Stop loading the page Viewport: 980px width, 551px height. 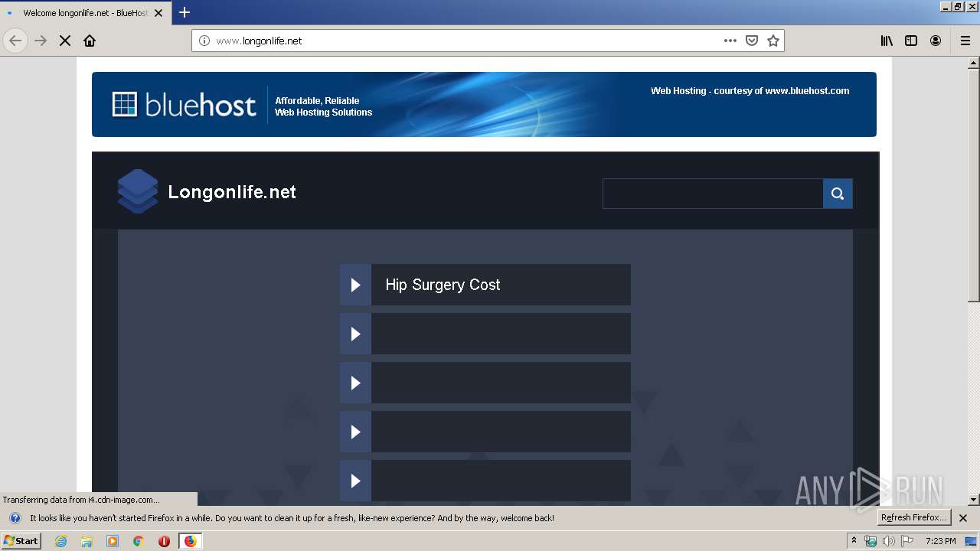pyautogui.click(x=65, y=41)
